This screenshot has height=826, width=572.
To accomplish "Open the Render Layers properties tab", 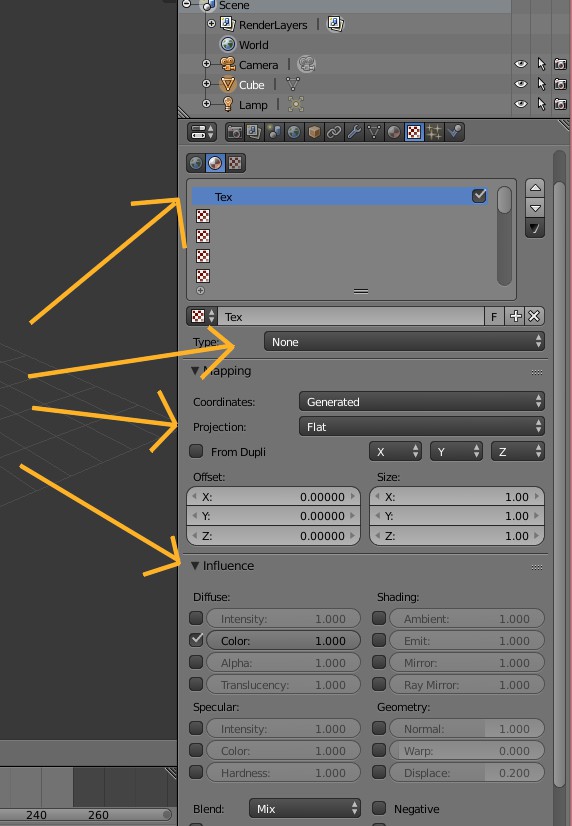I will 254,132.
